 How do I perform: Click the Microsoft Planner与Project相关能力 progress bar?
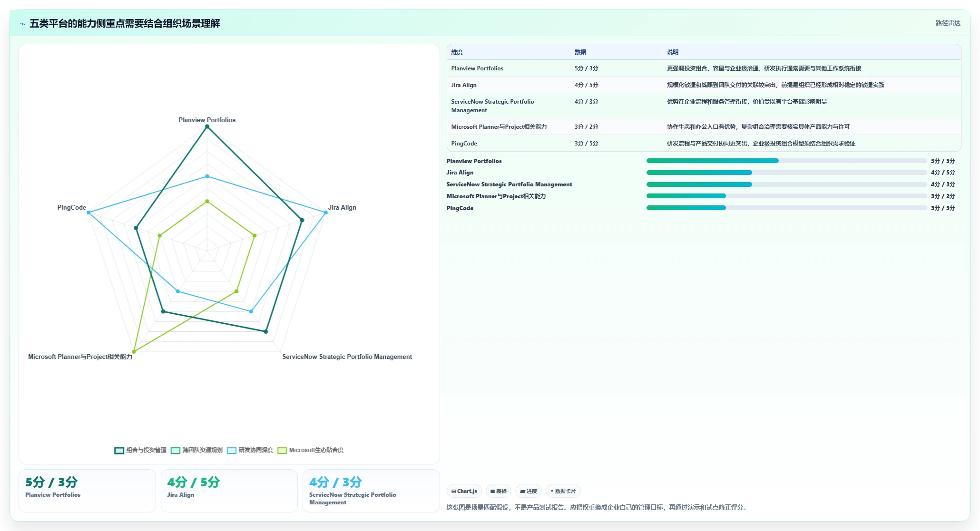click(x=786, y=196)
